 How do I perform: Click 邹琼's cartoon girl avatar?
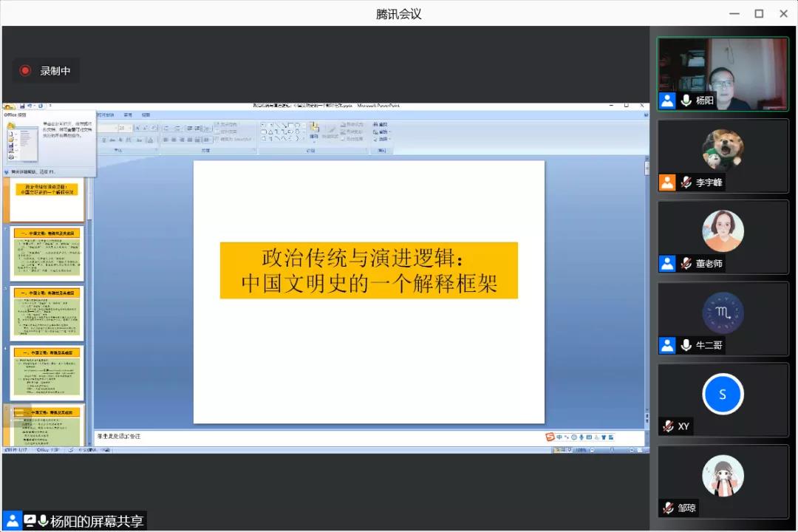pyautogui.click(x=723, y=476)
